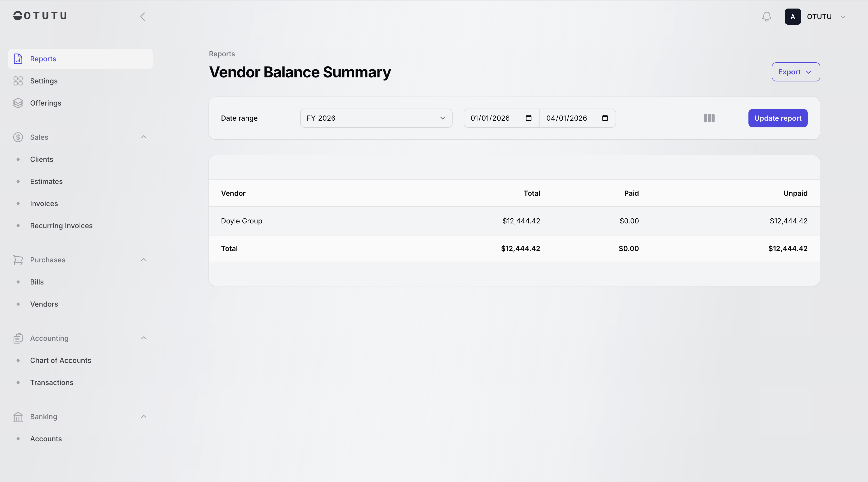Go to Invoices in the sidebar

[44, 204]
